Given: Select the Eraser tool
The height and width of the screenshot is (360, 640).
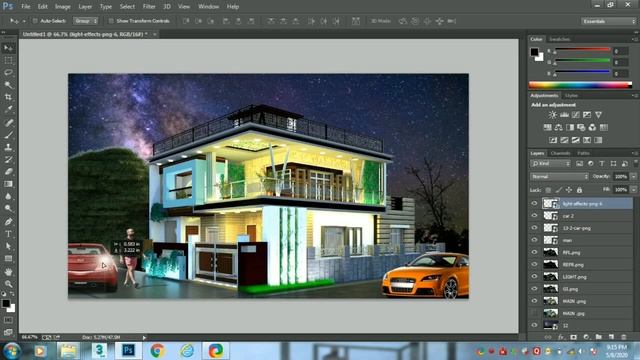Looking at the screenshot, I should pyautogui.click(x=8, y=171).
